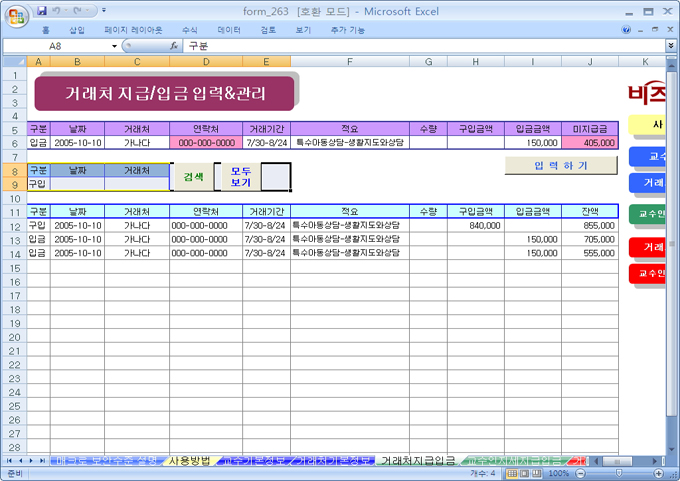Viewport: 680px width, 481px height.
Task: Click the 검색 search button
Action: 195,177
